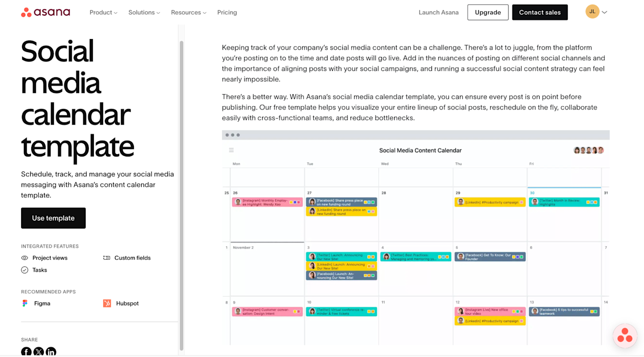
Task: Open Twitter Best Practices task
Action: [x=416, y=257]
